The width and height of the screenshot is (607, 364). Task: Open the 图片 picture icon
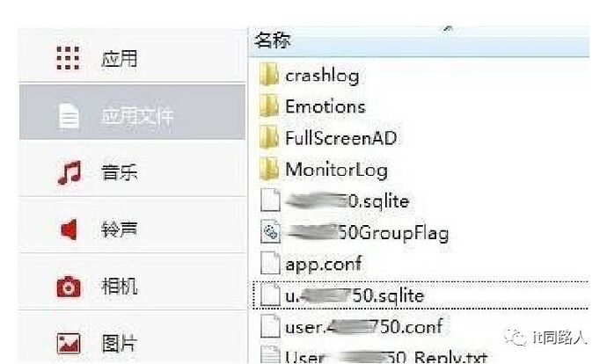point(69,344)
